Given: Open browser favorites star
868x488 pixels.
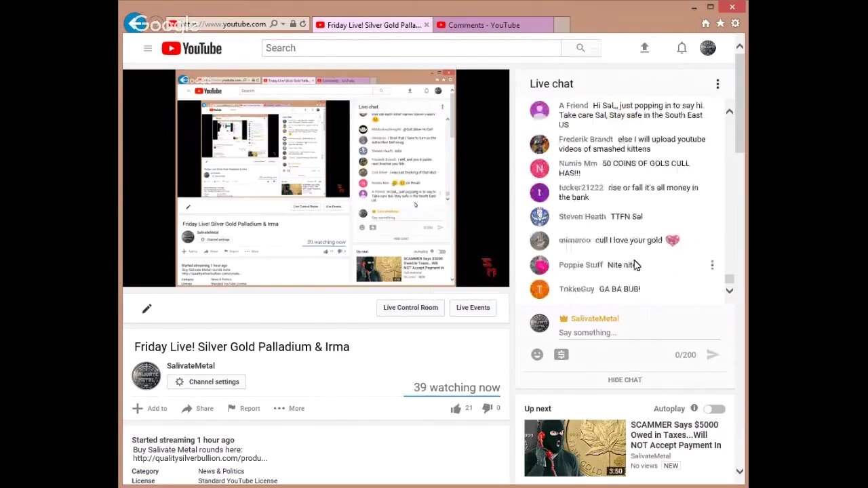Looking at the screenshot, I should click(720, 24).
